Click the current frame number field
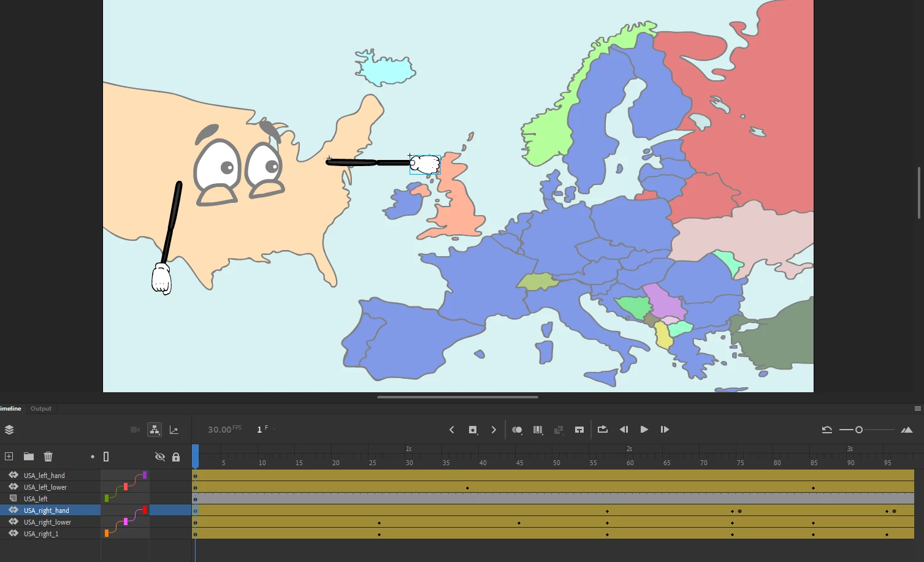This screenshot has width=924, height=562. pyautogui.click(x=260, y=430)
